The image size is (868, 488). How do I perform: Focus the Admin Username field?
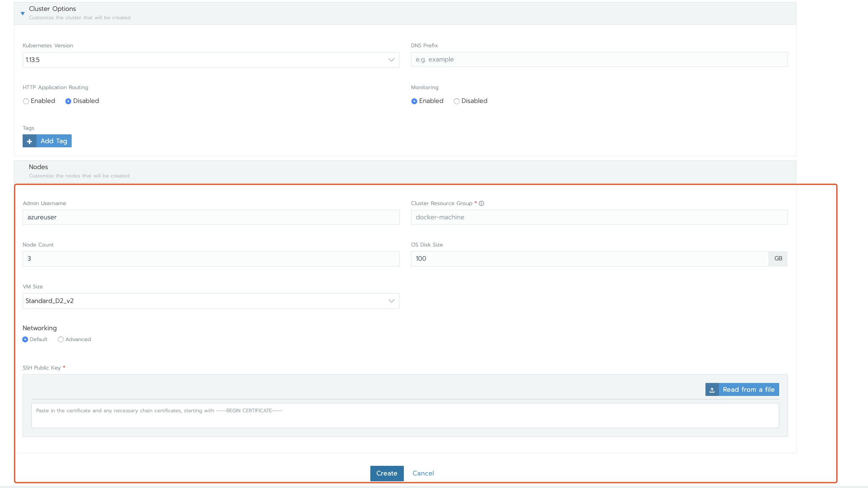coord(211,217)
